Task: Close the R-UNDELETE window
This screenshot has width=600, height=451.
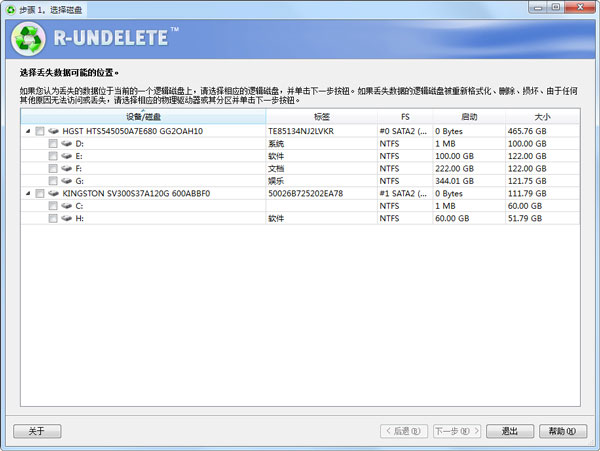Action: point(580,7)
